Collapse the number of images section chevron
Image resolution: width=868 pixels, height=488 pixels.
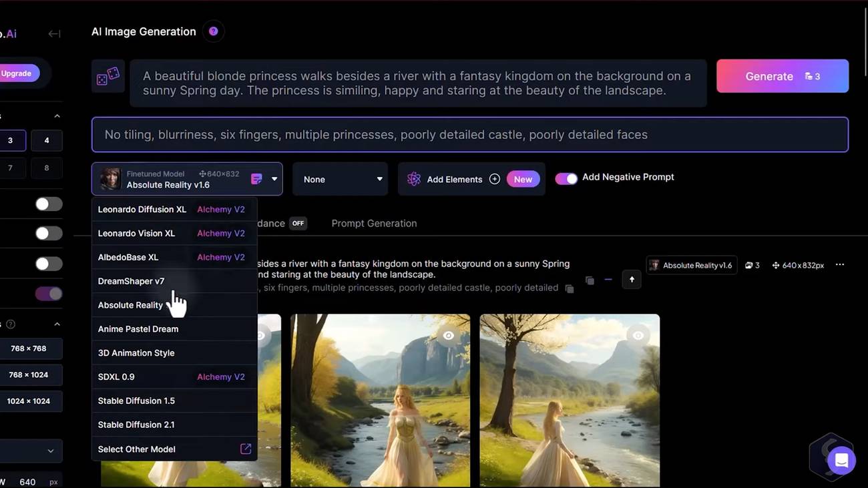coord(57,116)
